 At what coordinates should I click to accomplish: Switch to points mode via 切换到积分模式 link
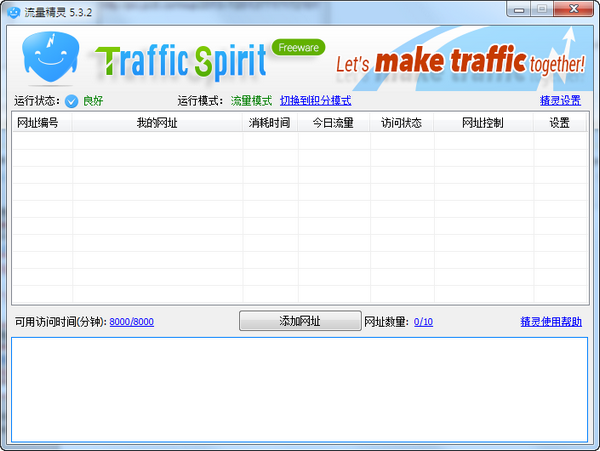pos(315,101)
